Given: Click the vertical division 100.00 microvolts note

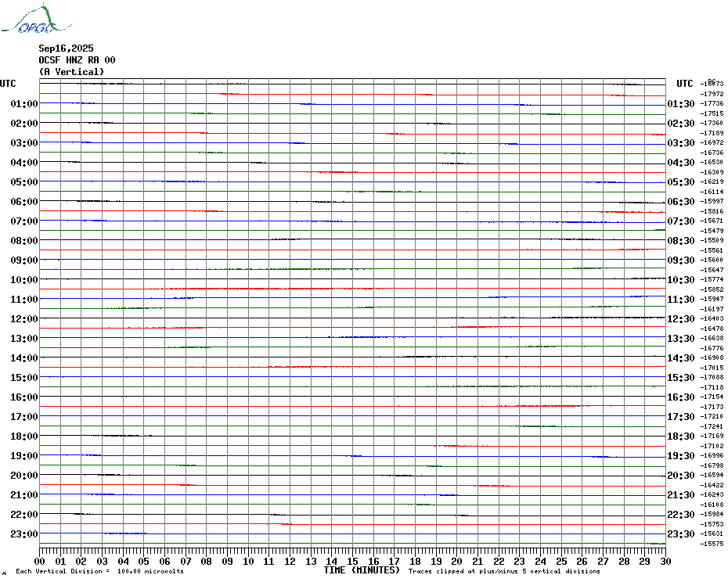Looking at the screenshot, I should point(100,571).
